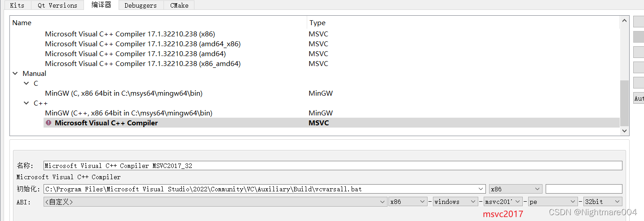
Task: Select the 17.1.32210.238 (amd64) compiler row
Action: point(135,54)
